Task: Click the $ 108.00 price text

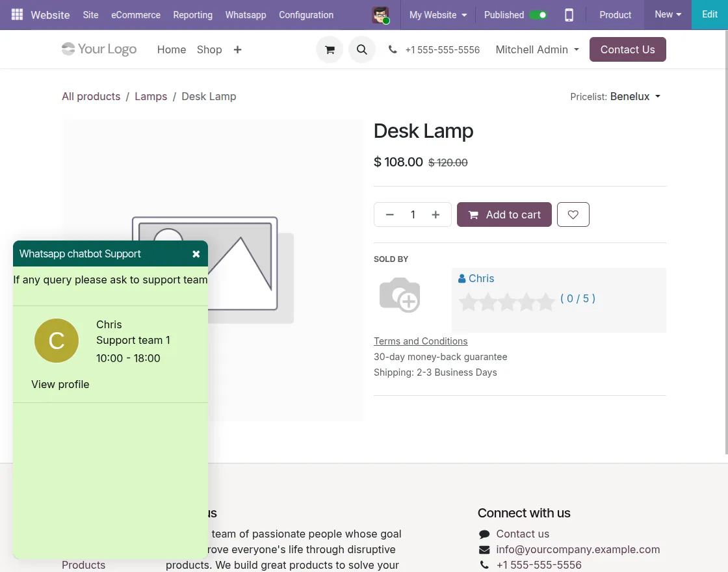Action: (398, 162)
